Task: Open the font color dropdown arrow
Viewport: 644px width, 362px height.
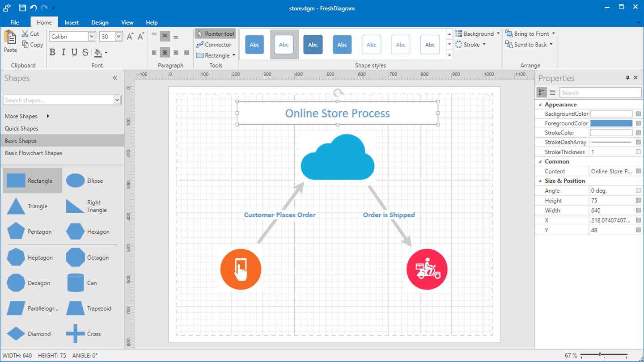Action: [x=106, y=53]
